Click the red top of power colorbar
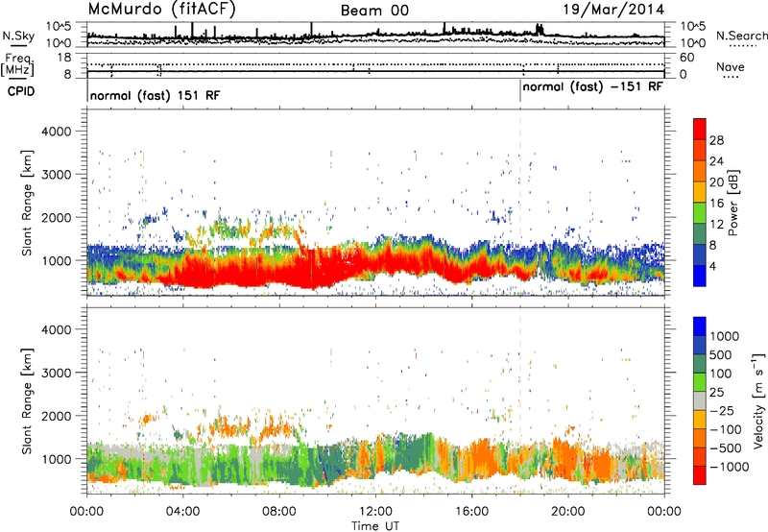 (x=700, y=129)
